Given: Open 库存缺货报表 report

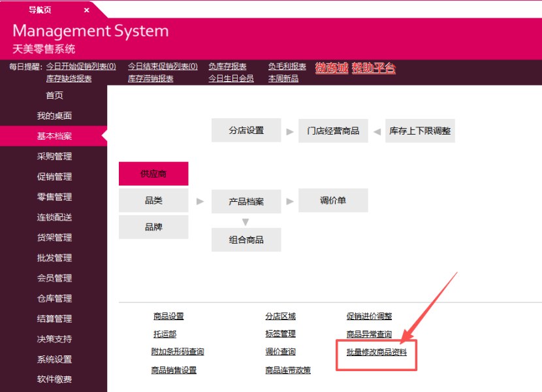Looking at the screenshot, I should 69,79.
